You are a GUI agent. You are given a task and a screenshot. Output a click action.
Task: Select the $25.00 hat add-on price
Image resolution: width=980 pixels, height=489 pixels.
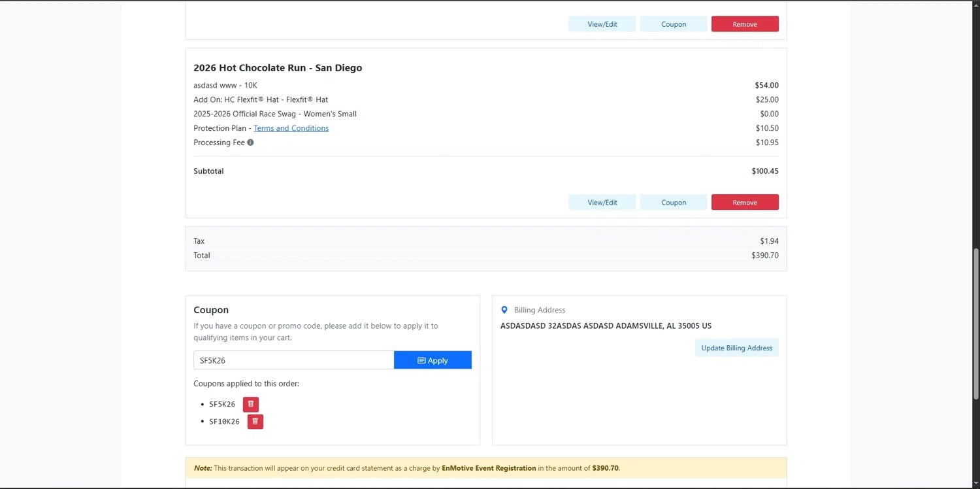click(x=767, y=99)
